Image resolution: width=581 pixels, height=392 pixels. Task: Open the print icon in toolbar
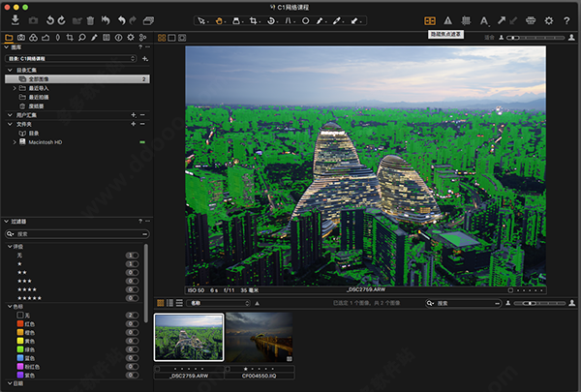tap(529, 19)
